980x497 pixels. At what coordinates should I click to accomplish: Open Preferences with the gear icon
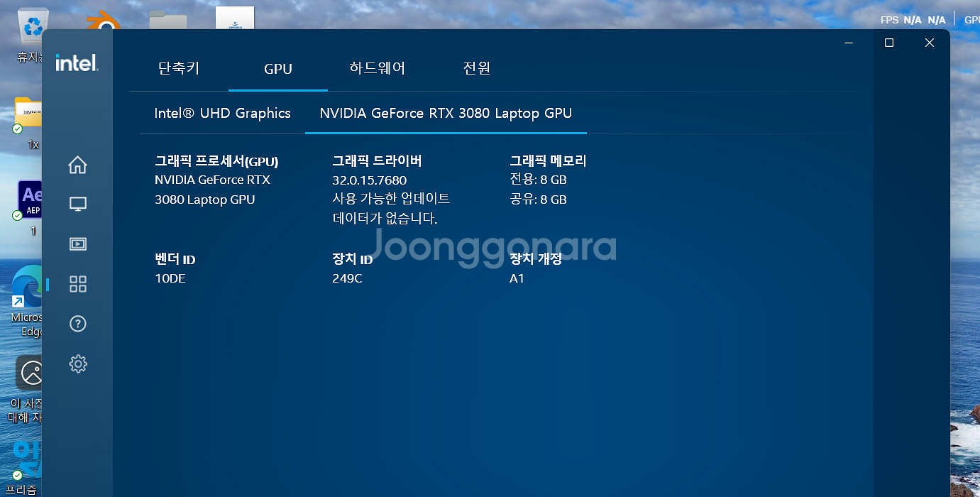(77, 363)
